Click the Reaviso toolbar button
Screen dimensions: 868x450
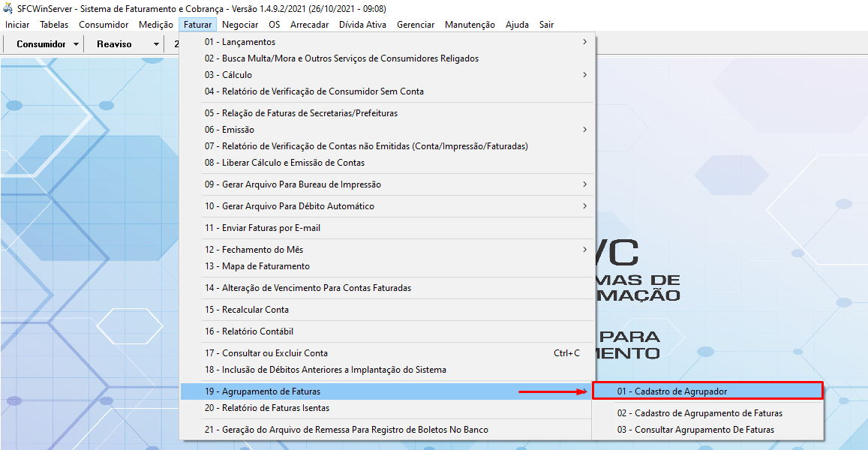pos(114,44)
